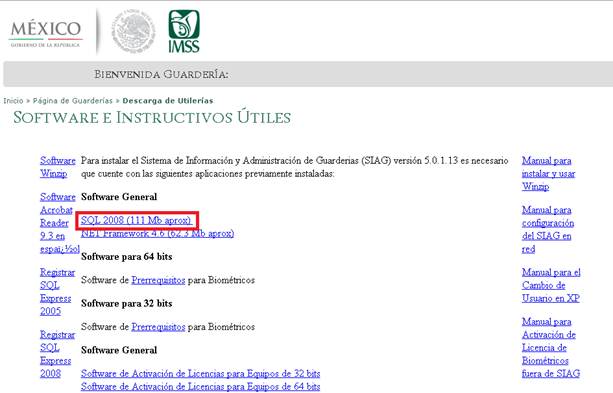Click the México Gobierno de la República logo
This screenshot has width=613, height=393.
(x=46, y=34)
